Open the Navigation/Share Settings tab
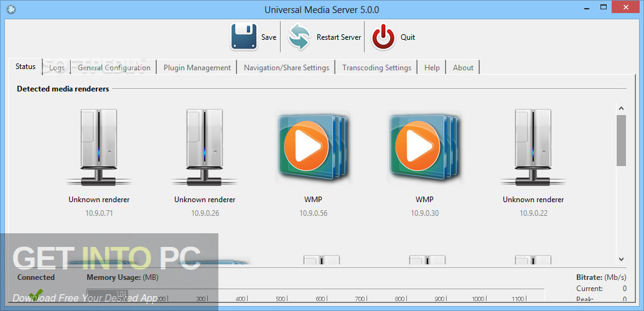 (286, 68)
